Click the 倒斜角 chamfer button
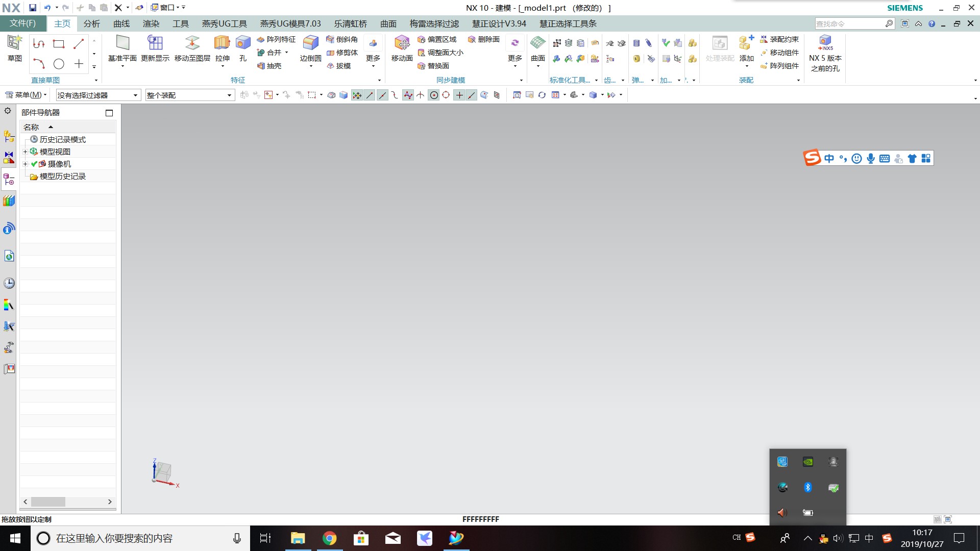This screenshot has height=551, width=980. 342,39
